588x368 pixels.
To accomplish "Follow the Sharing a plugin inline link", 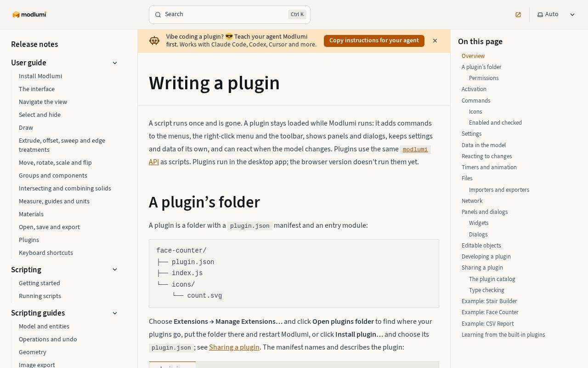I will [234, 347].
